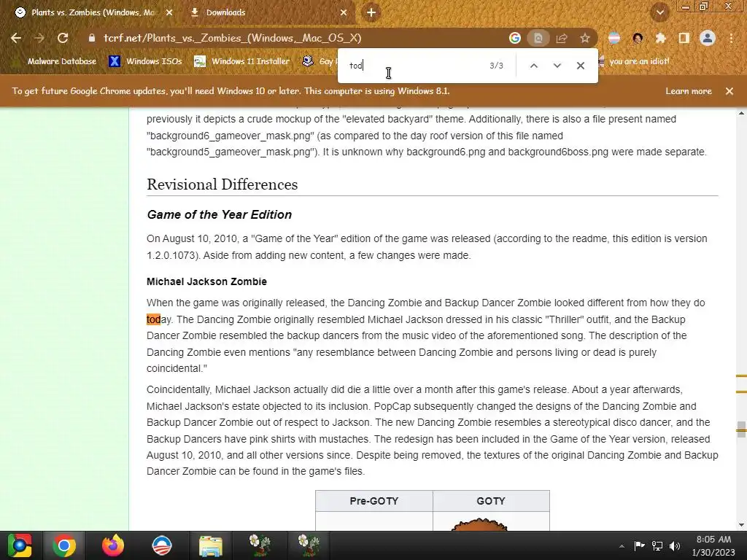
Task: Click the site lock icon in address bar
Action: (x=92, y=38)
